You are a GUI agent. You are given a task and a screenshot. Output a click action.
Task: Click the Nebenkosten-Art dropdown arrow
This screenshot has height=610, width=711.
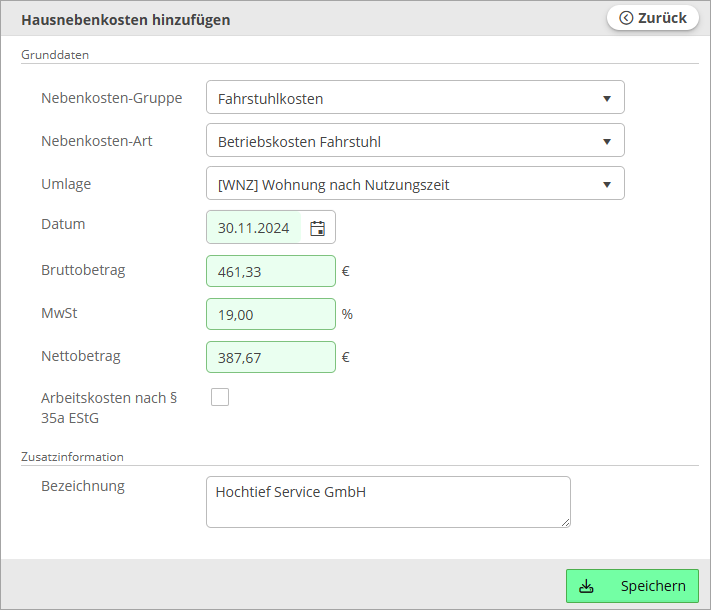[607, 142]
